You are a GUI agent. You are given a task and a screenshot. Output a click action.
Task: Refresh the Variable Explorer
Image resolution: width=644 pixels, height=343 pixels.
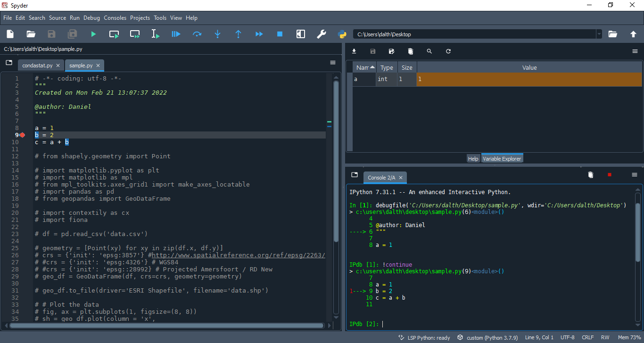448,51
